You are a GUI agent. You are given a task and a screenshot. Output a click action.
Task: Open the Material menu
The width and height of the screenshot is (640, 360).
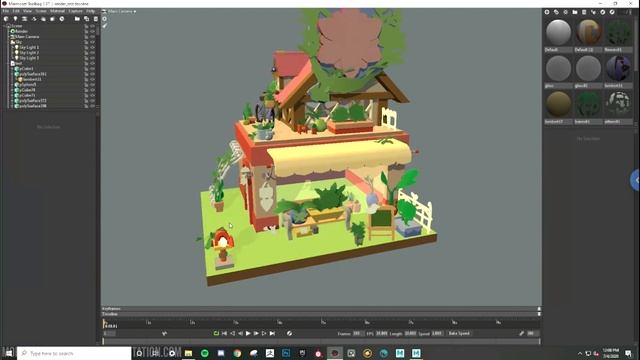(58, 11)
